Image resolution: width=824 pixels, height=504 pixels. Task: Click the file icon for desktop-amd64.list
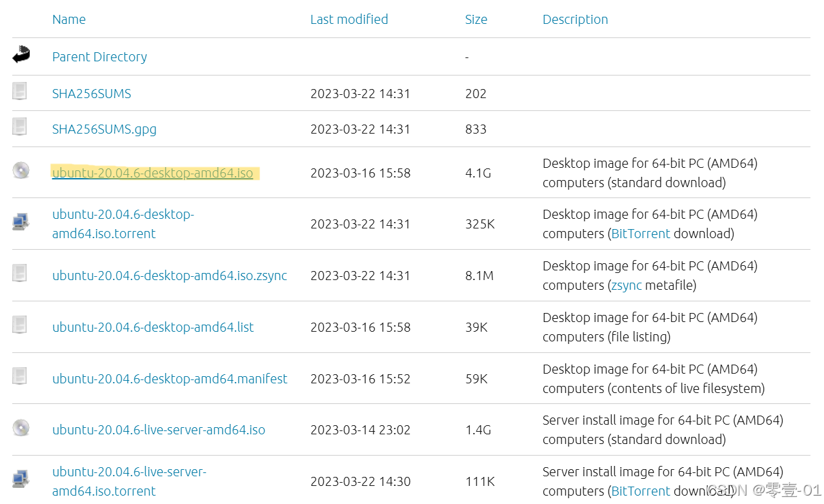coord(20,325)
